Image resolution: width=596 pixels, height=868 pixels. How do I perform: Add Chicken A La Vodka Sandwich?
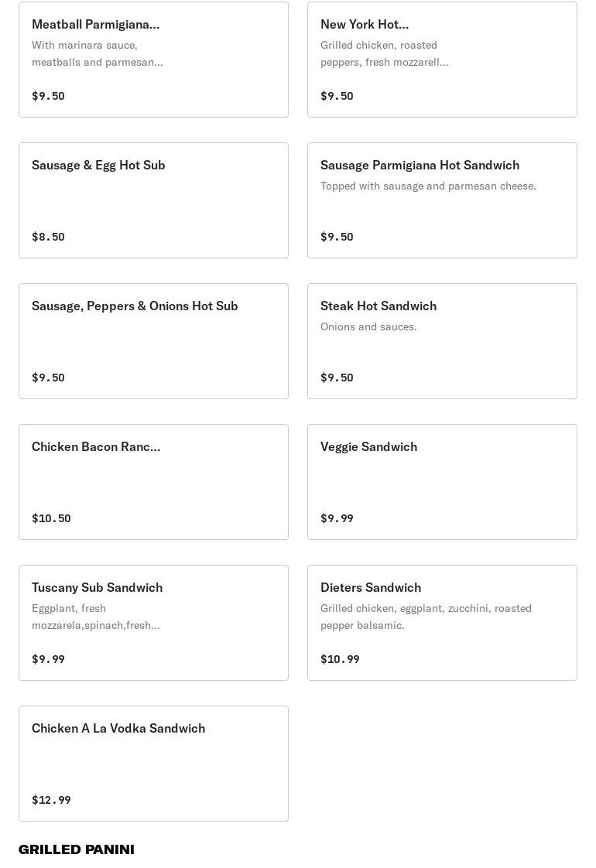(x=153, y=764)
